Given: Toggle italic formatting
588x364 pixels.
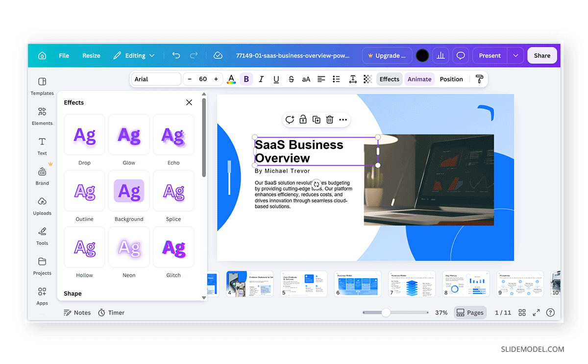Looking at the screenshot, I should [261, 79].
